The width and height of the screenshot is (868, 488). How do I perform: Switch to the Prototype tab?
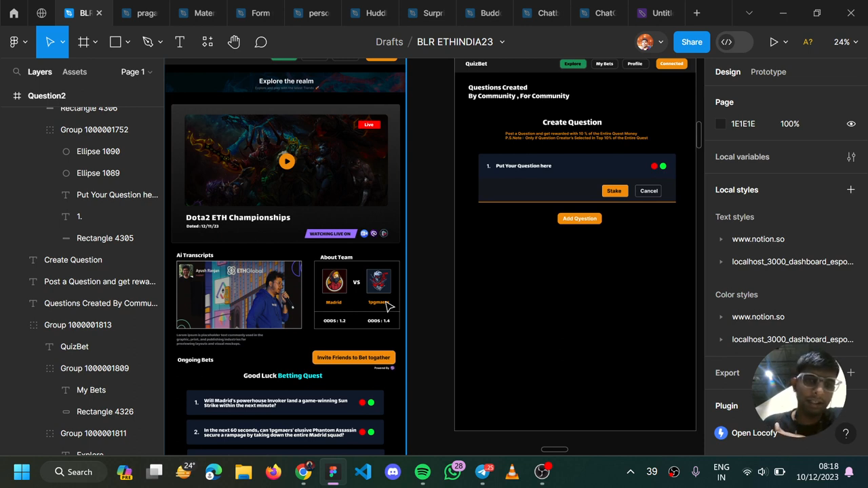[768, 72]
